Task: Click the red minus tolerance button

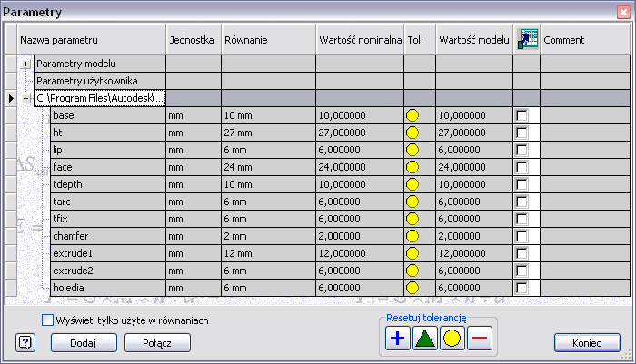Action: pos(480,338)
